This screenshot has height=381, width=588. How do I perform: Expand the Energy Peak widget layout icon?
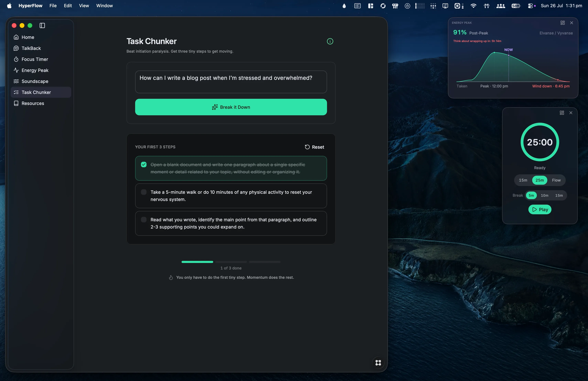(x=563, y=23)
